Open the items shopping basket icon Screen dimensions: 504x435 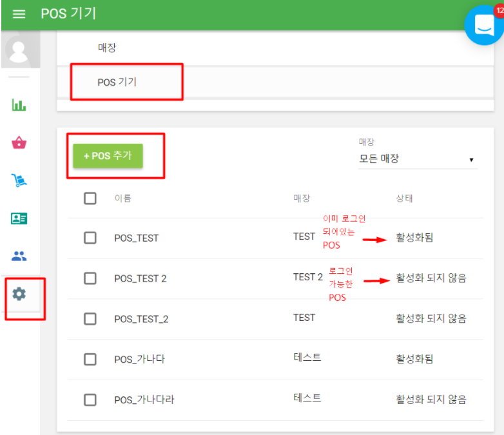click(x=19, y=142)
